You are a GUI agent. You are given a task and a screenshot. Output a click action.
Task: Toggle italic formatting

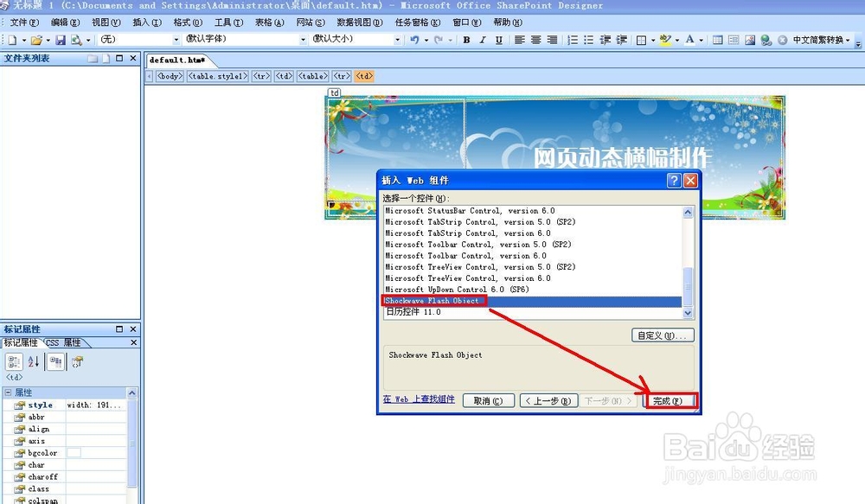[x=484, y=39]
